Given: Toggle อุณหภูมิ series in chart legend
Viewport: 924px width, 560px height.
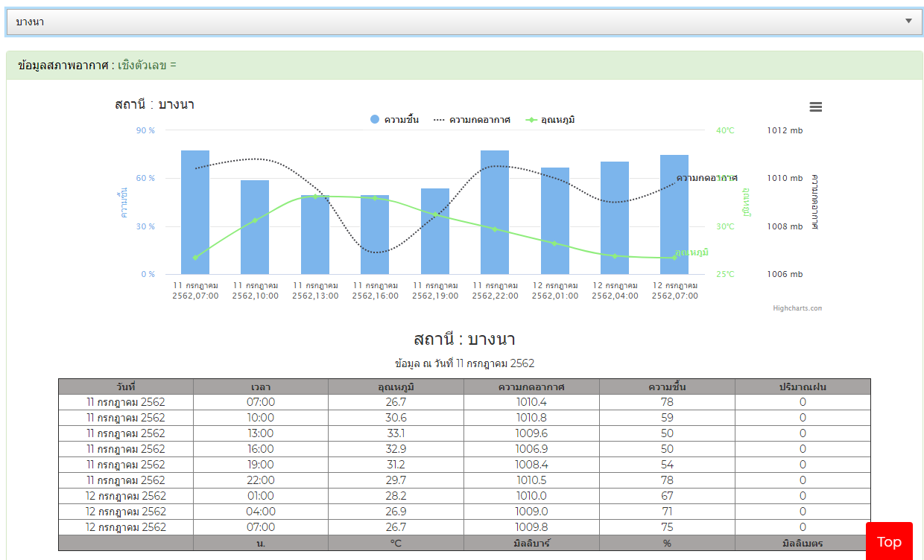Looking at the screenshot, I should pos(551,120).
